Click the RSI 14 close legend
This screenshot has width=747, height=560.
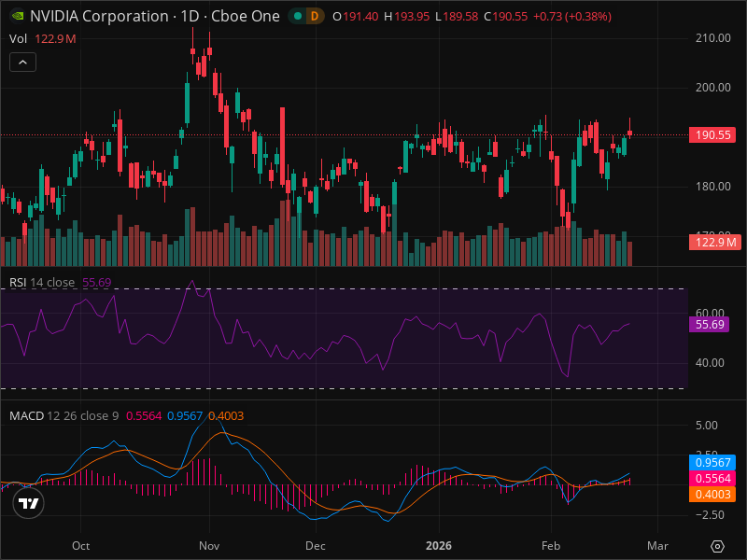click(60, 283)
